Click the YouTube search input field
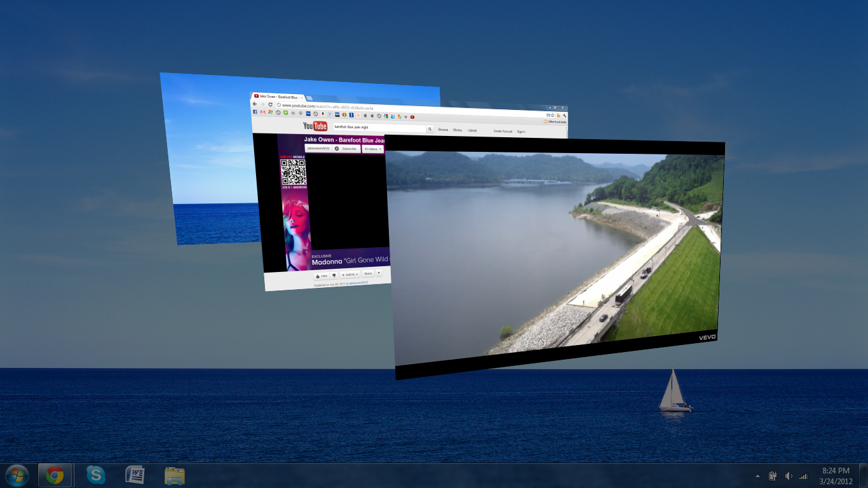Viewport: 868px width, 488px height. pos(379,126)
